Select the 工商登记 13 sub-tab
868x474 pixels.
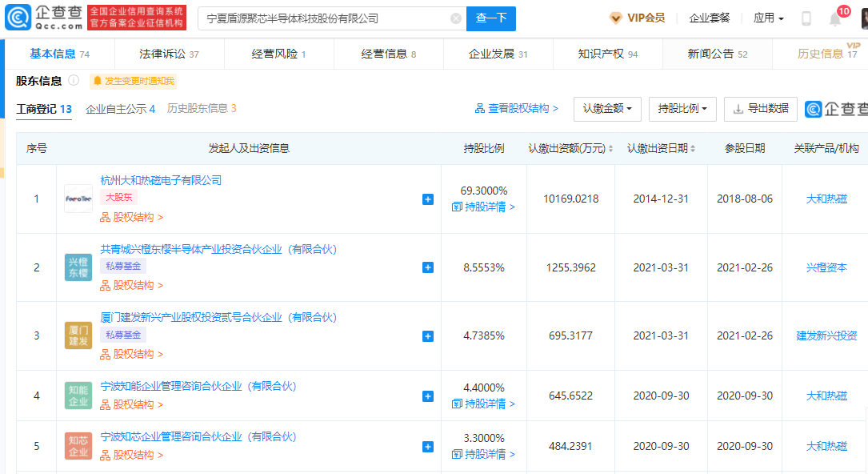pyautogui.click(x=44, y=109)
